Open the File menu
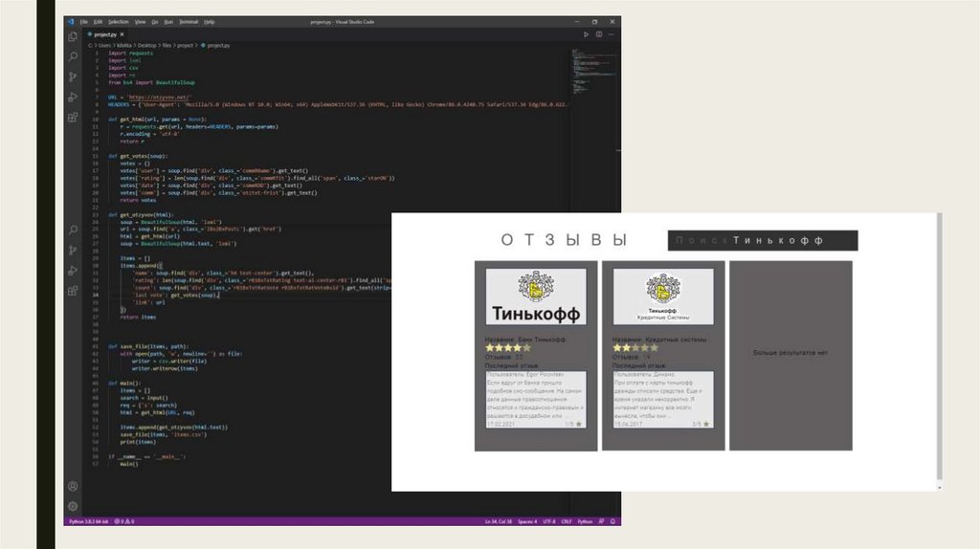 tap(83, 21)
